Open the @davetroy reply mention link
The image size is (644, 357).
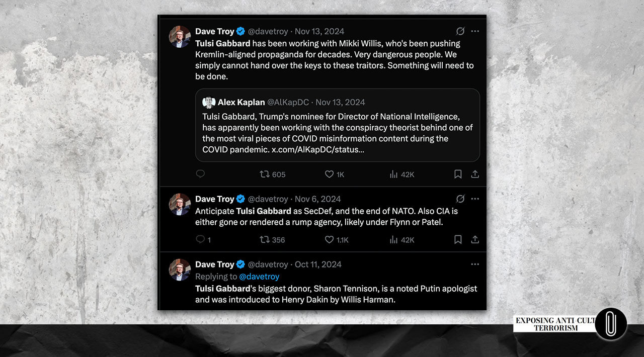(259, 277)
